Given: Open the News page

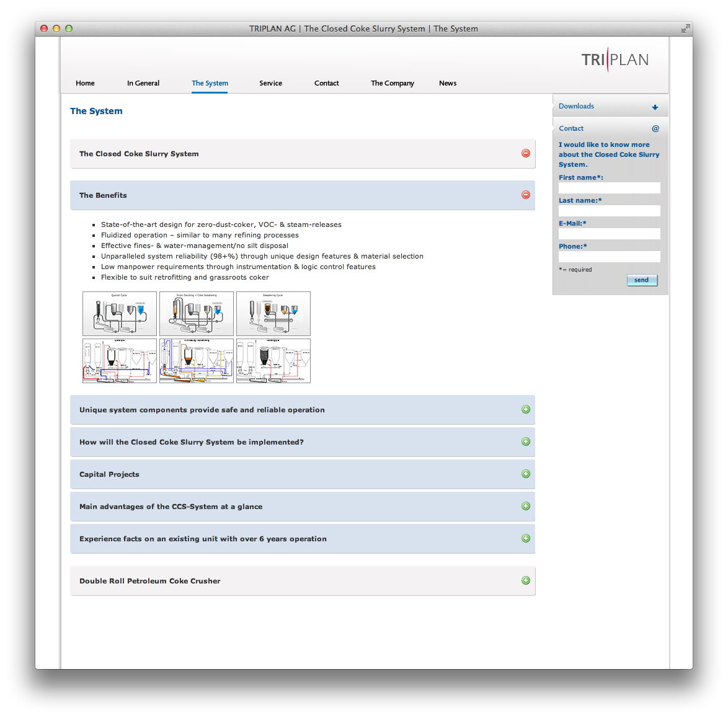Looking at the screenshot, I should [448, 83].
